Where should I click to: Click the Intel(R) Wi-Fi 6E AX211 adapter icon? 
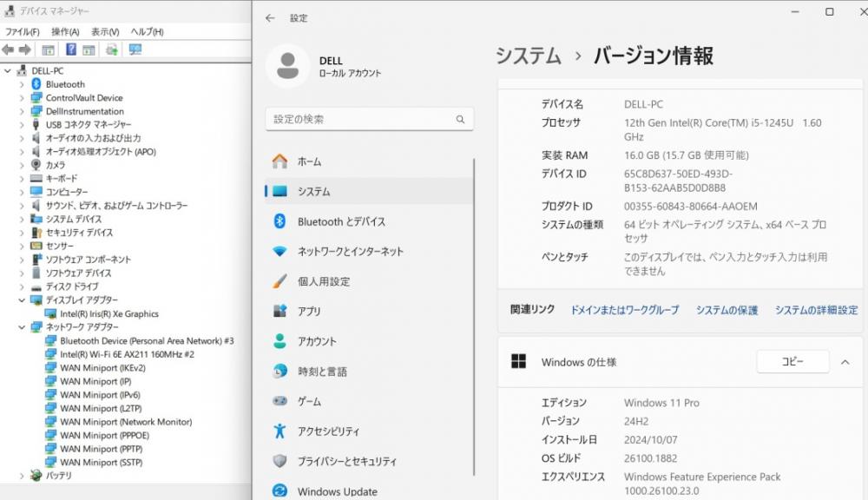click(50, 354)
